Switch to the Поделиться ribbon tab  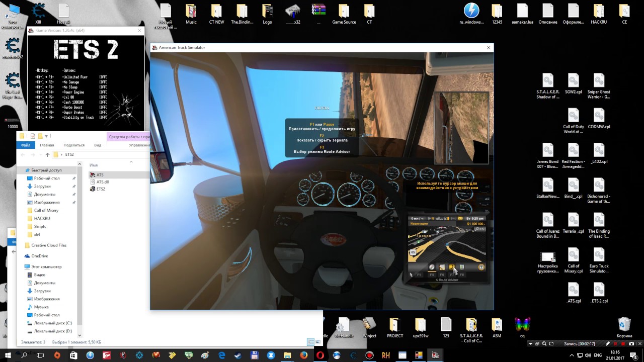pyautogui.click(x=74, y=145)
